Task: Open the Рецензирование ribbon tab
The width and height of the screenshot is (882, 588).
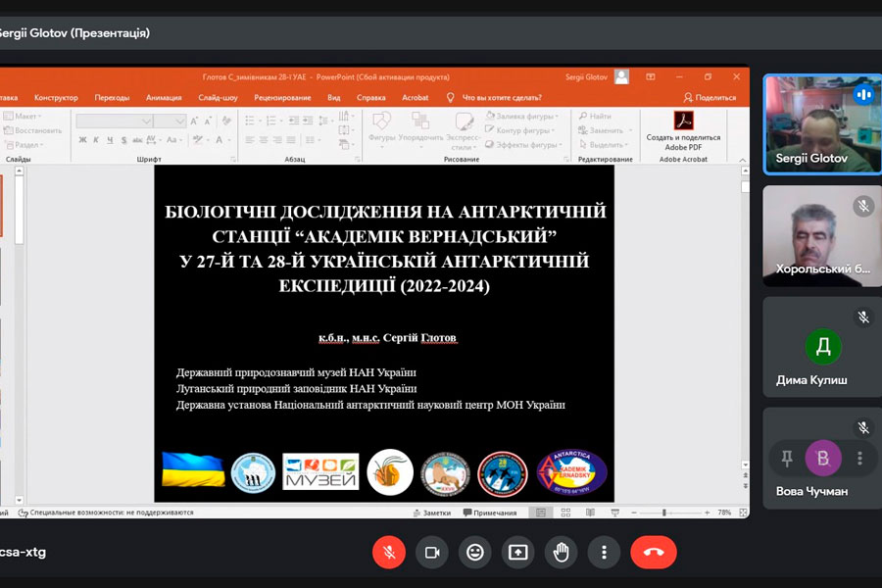Action: [x=282, y=97]
